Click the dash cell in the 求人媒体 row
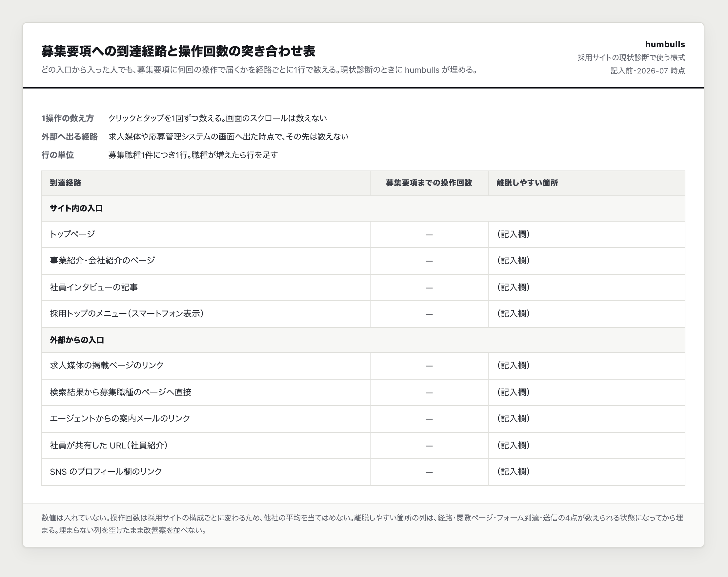Screen dimensions: 728x577 pos(429,366)
